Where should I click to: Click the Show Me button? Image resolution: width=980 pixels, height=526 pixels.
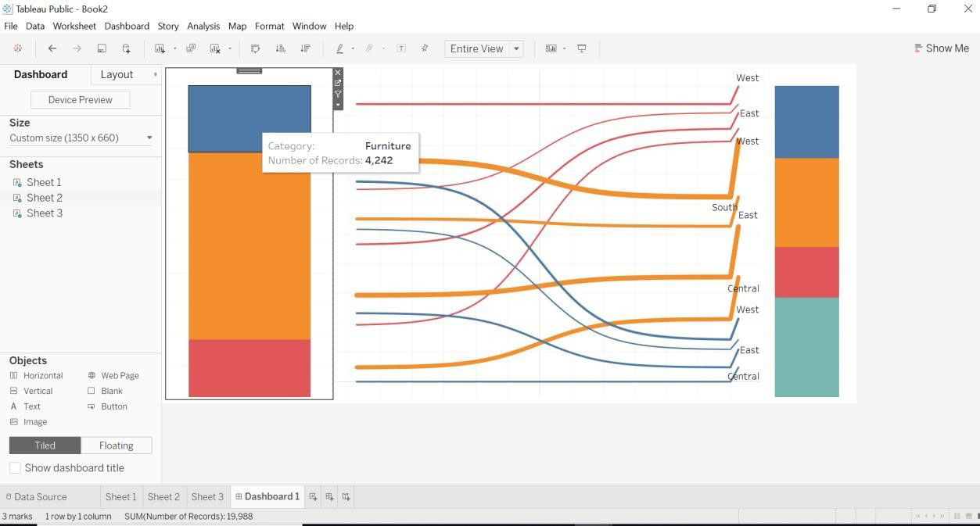(x=942, y=48)
